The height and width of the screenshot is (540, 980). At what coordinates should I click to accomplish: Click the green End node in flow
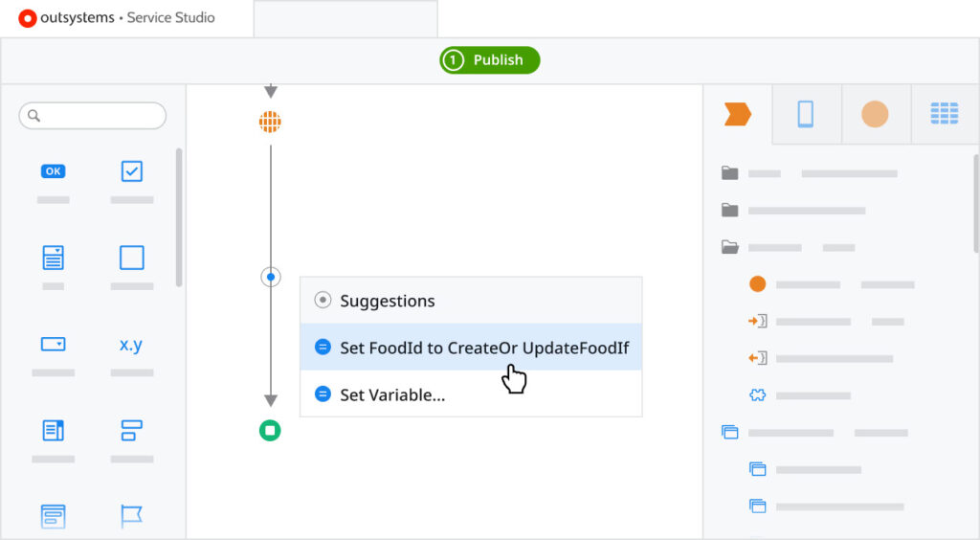[271, 431]
